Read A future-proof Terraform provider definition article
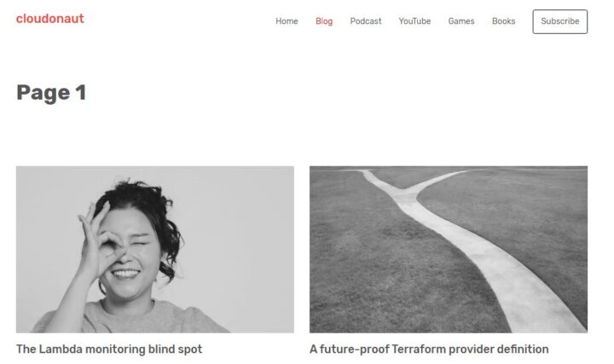 429,350
